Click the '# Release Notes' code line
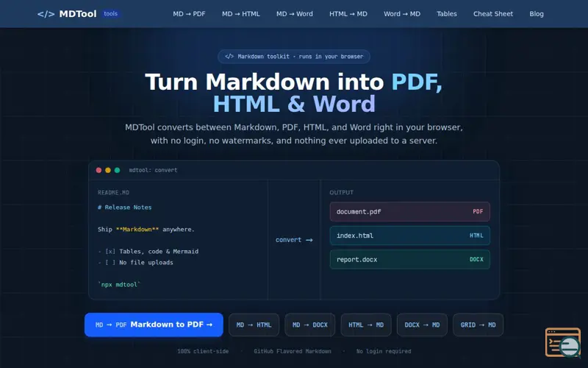The width and height of the screenshot is (588, 368). [124, 208]
